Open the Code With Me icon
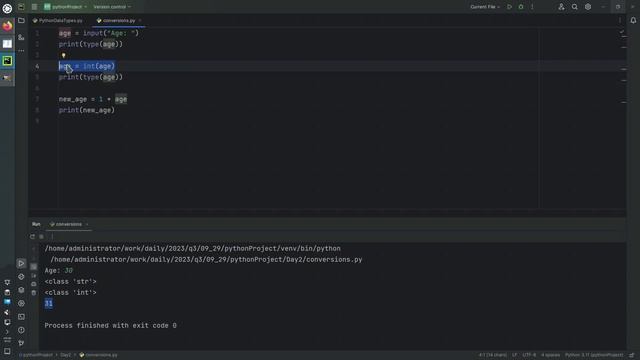 pyautogui.click(x=561, y=7)
